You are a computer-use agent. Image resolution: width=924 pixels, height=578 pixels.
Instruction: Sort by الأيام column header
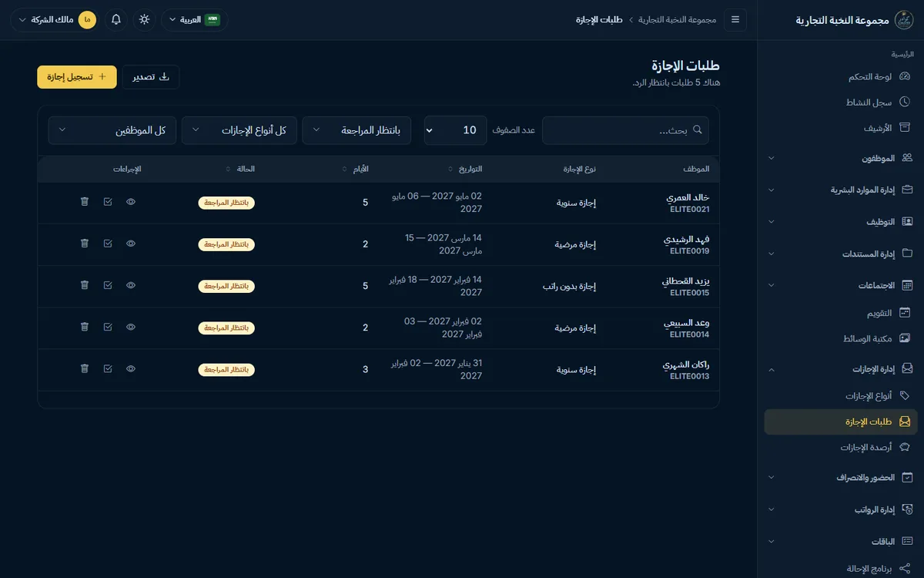(x=355, y=169)
